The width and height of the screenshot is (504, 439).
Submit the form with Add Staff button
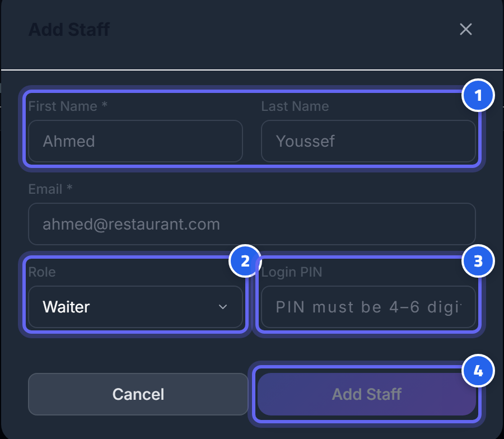367,394
